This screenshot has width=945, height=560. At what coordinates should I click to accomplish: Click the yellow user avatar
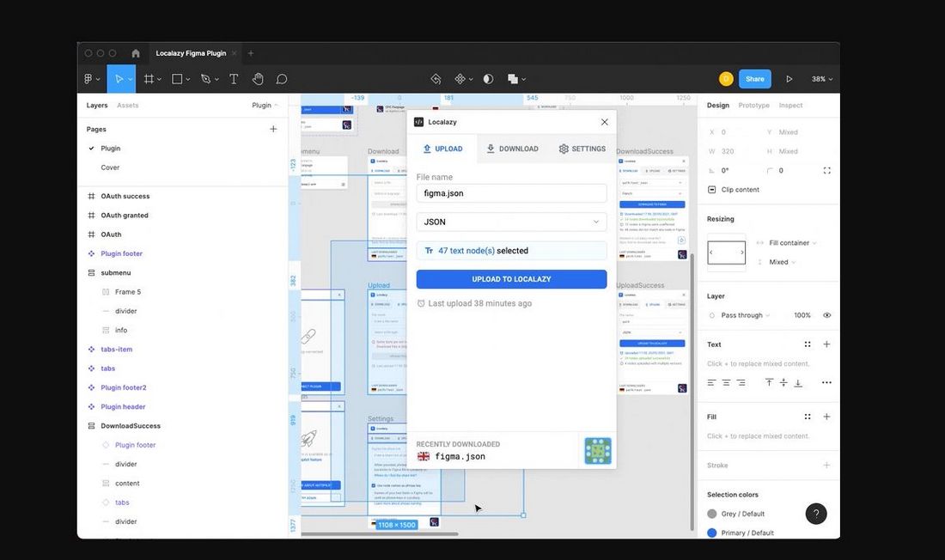click(726, 79)
